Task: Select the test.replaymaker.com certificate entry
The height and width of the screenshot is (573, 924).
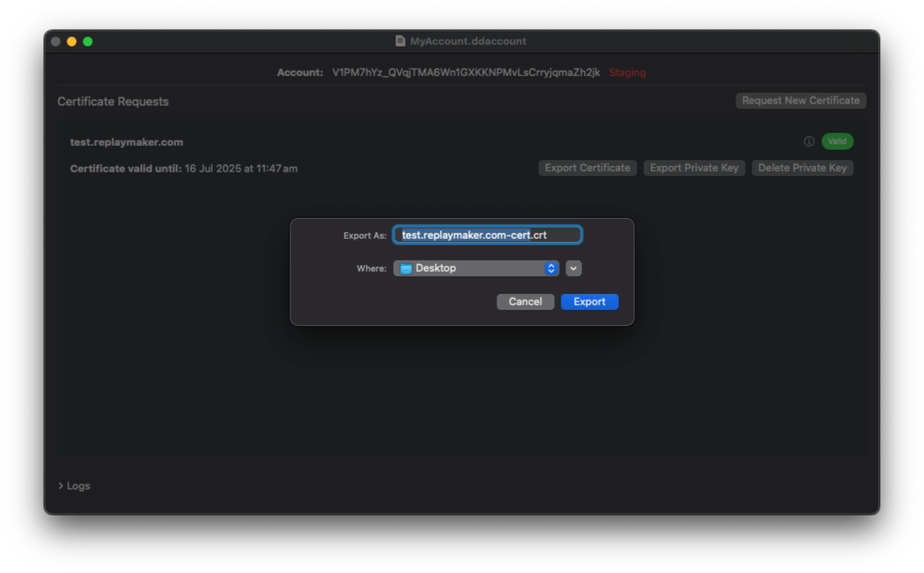Action: [x=127, y=143]
